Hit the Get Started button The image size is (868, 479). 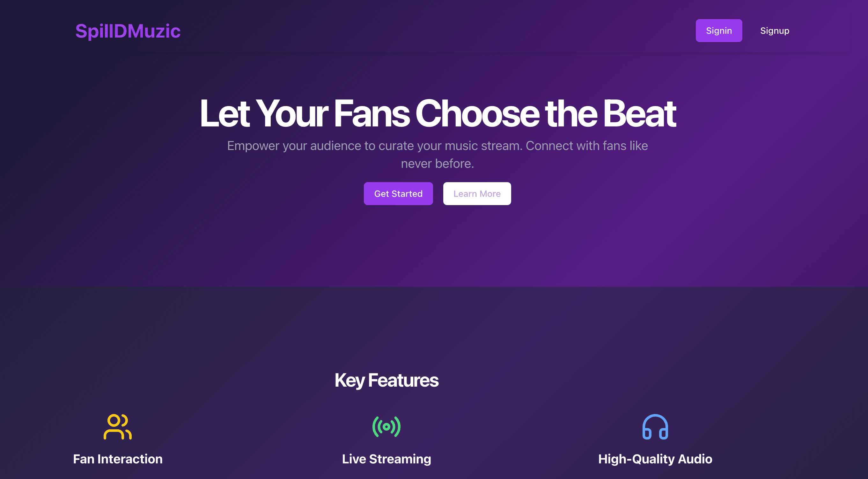point(398,194)
